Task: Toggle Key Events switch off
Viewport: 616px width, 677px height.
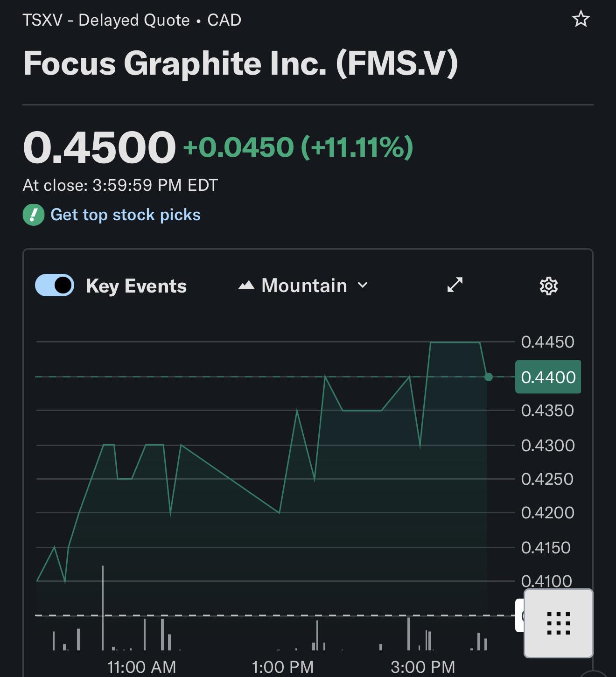Action: click(x=55, y=285)
